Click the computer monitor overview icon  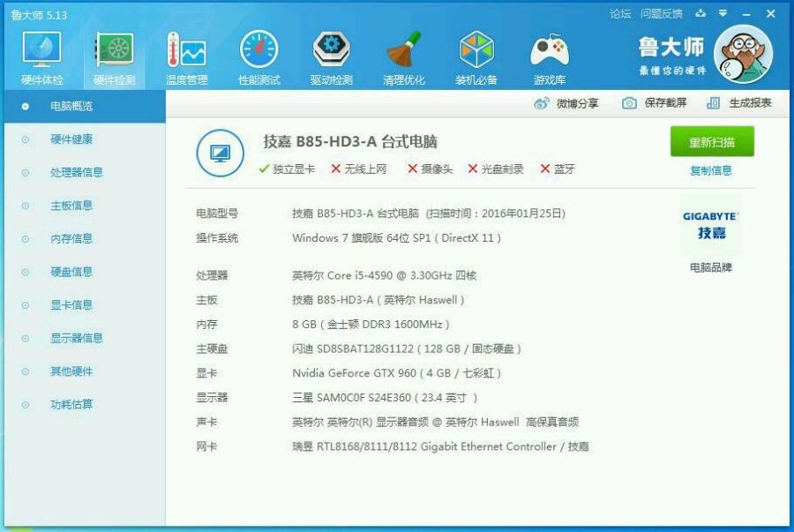[220, 153]
